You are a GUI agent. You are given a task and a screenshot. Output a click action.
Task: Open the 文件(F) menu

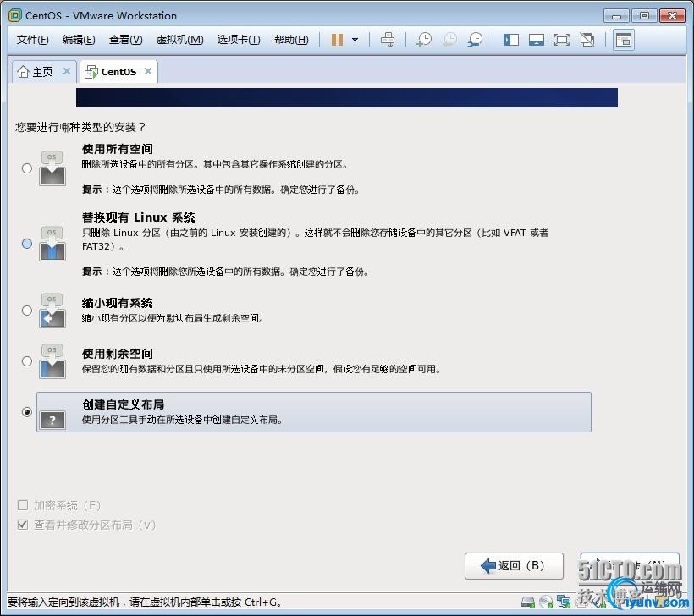pos(32,40)
